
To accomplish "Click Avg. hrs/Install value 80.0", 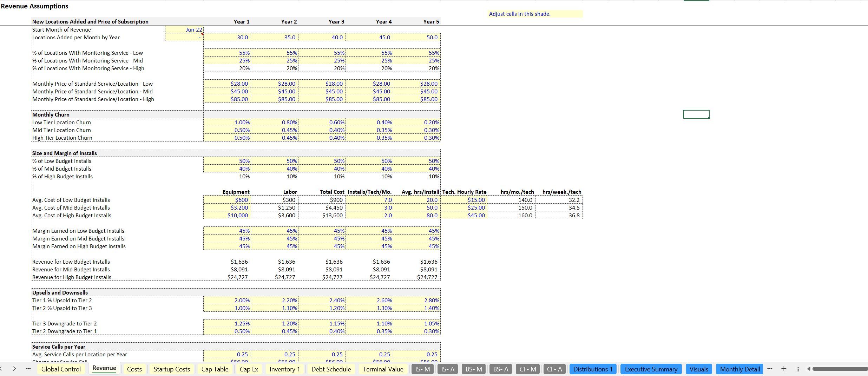I will [x=417, y=215].
